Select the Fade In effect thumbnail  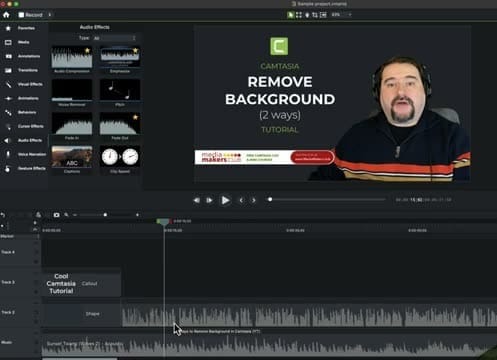[x=72, y=124]
